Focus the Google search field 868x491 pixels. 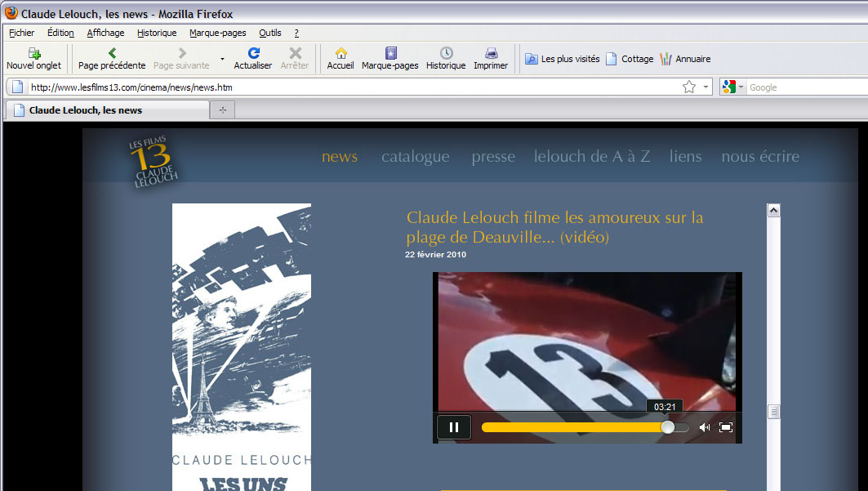coord(808,87)
